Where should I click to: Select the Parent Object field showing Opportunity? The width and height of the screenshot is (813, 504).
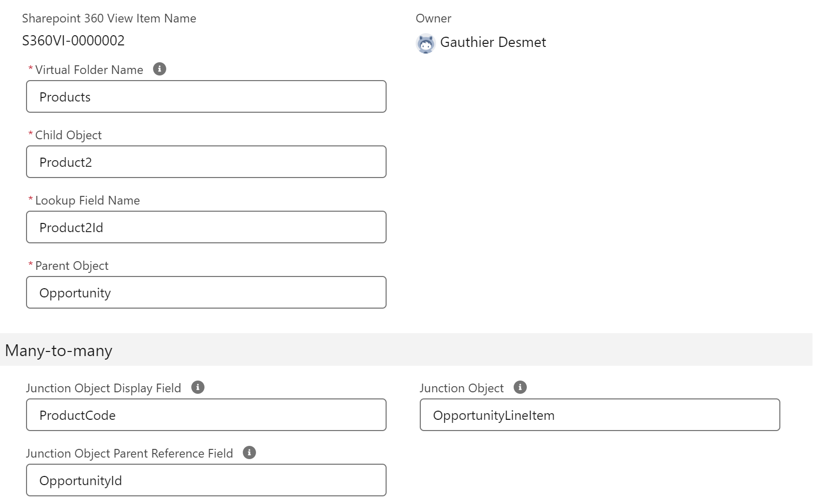[x=206, y=293]
